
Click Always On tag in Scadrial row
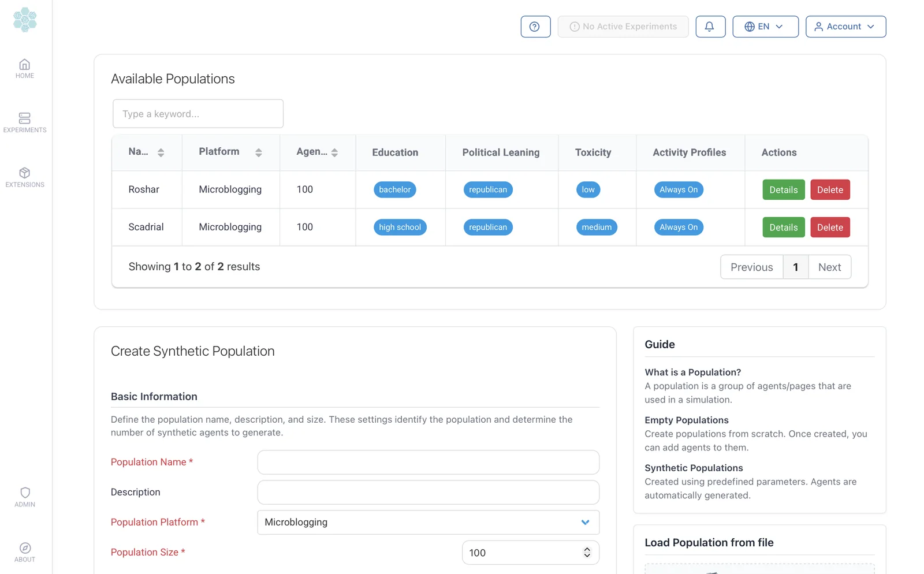tap(679, 227)
